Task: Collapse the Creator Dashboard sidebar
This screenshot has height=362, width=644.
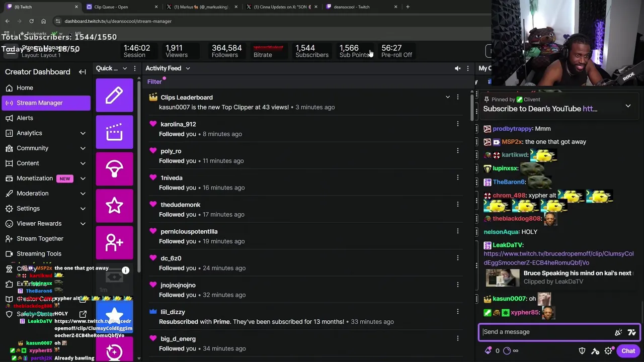Action: coord(83,72)
